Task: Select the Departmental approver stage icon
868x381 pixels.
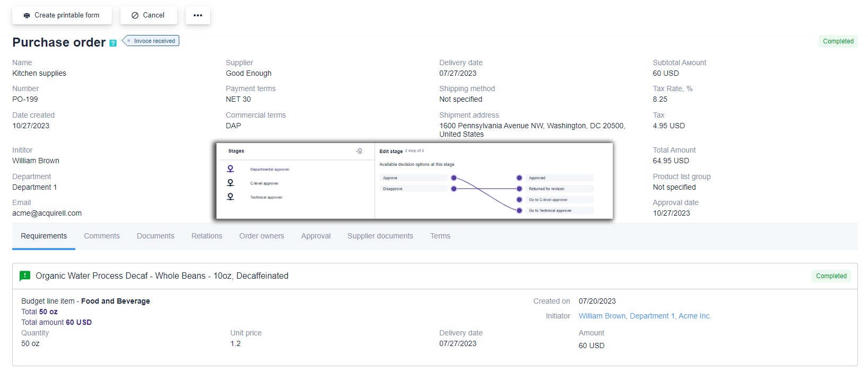Action: click(x=230, y=169)
